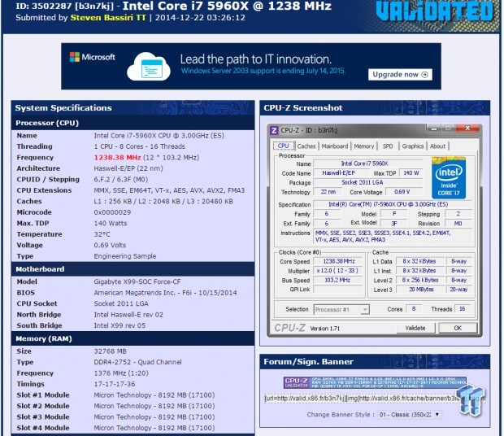
Task: Click the Max TDP 140 W field
Action: [411, 173]
